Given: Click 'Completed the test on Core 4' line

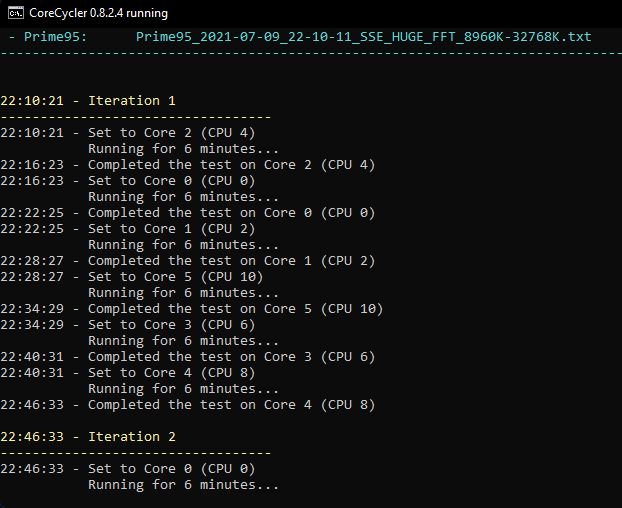Looking at the screenshot, I should coord(188,404).
